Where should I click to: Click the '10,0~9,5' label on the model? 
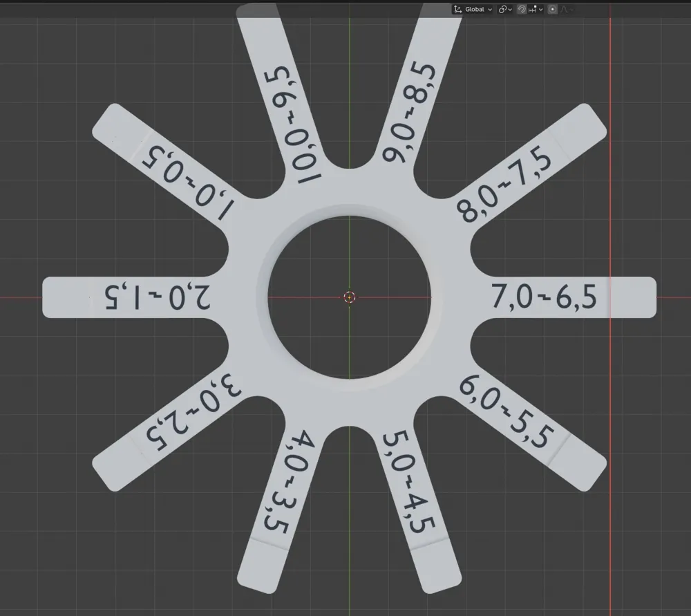(292, 124)
